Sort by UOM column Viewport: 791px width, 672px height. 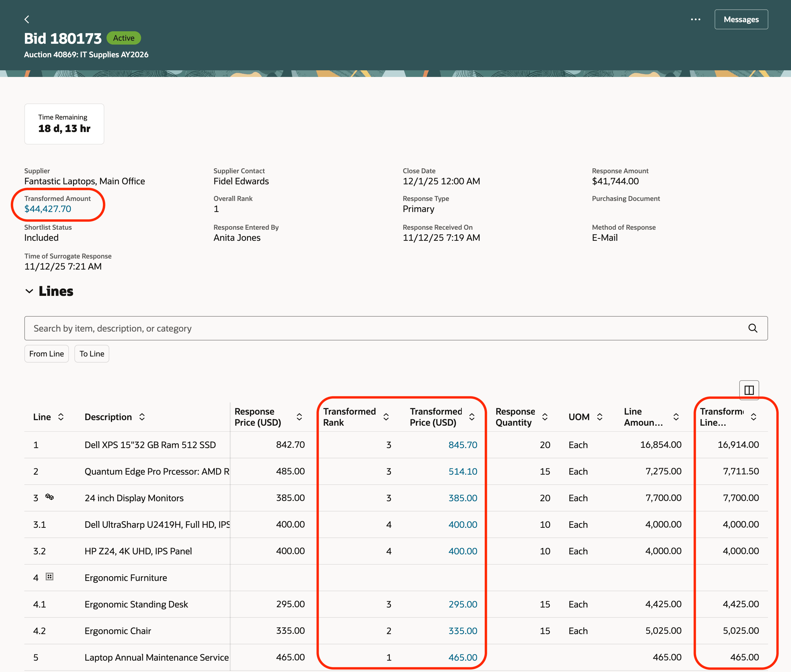pyautogui.click(x=600, y=417)
